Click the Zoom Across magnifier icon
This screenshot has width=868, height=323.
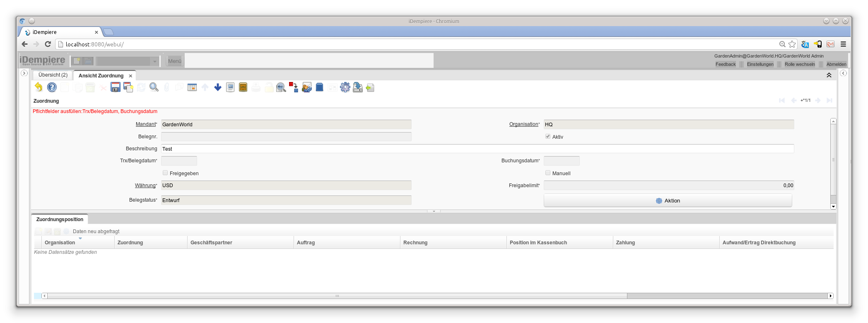pyautogui.click(x=281, y=87)
